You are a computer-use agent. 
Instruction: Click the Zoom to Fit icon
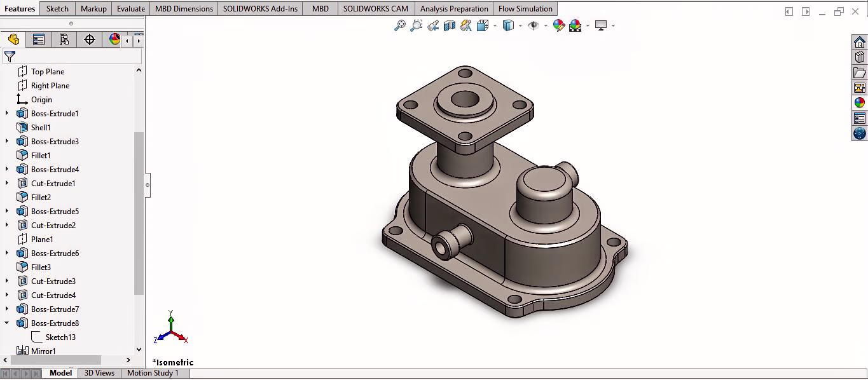(399, 25)
